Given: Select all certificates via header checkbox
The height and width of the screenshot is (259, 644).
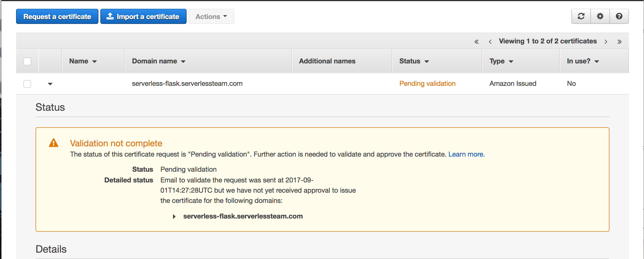Looking at the screenshot, I should (27, 61).
